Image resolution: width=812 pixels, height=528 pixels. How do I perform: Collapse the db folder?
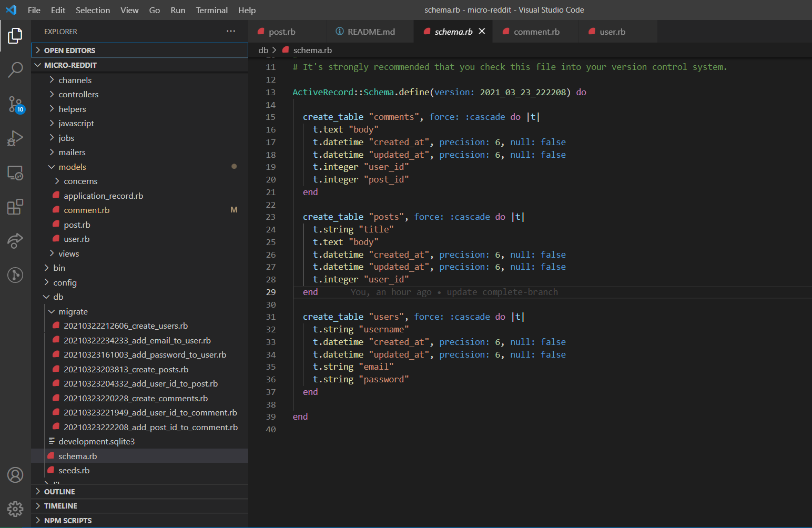(x=139, y=297)
